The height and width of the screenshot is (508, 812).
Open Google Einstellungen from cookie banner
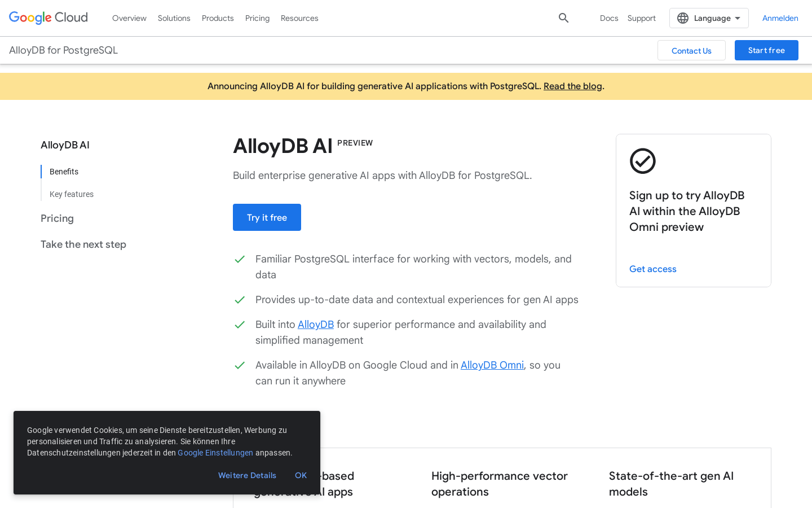215,453
